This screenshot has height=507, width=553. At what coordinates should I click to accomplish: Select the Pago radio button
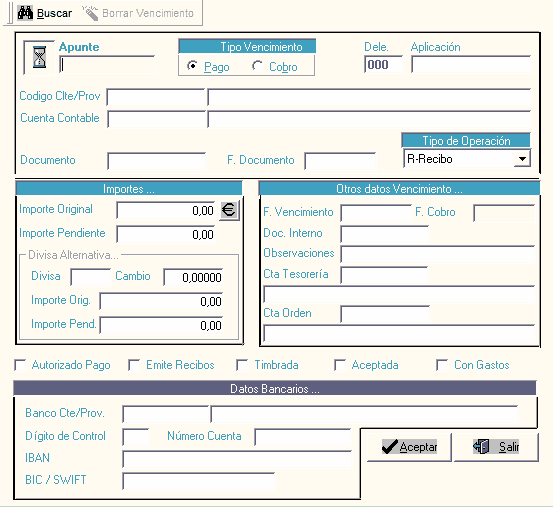(192, 66)
